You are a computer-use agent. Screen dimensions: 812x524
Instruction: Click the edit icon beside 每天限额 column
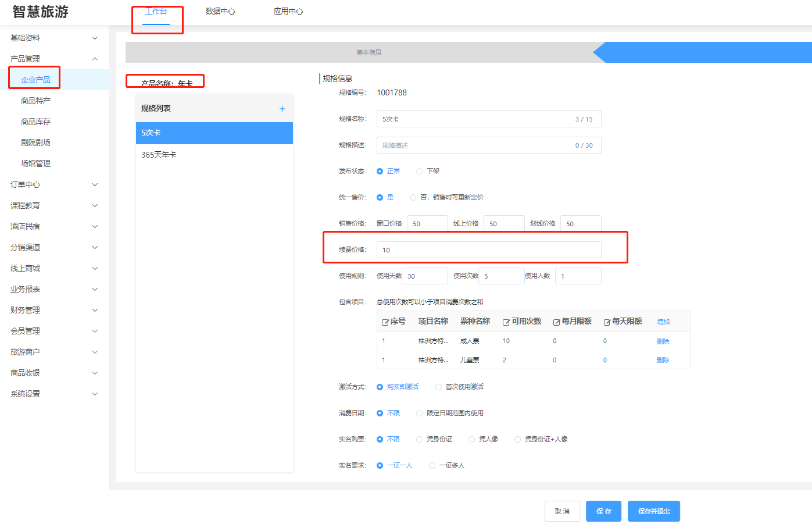607,322
